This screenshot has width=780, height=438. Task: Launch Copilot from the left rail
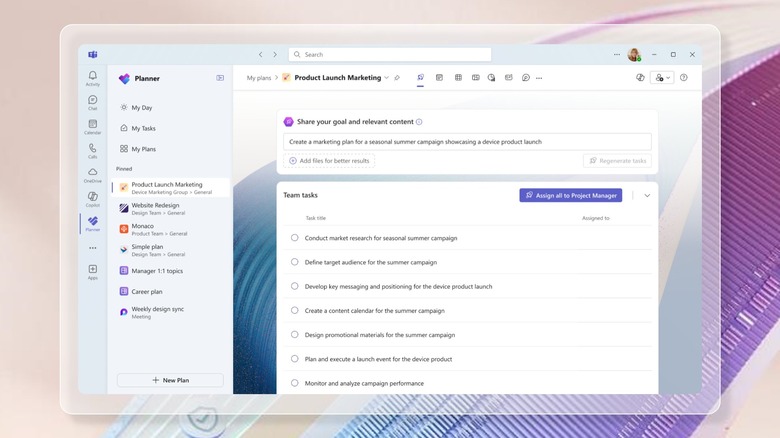tap(92, 198)
